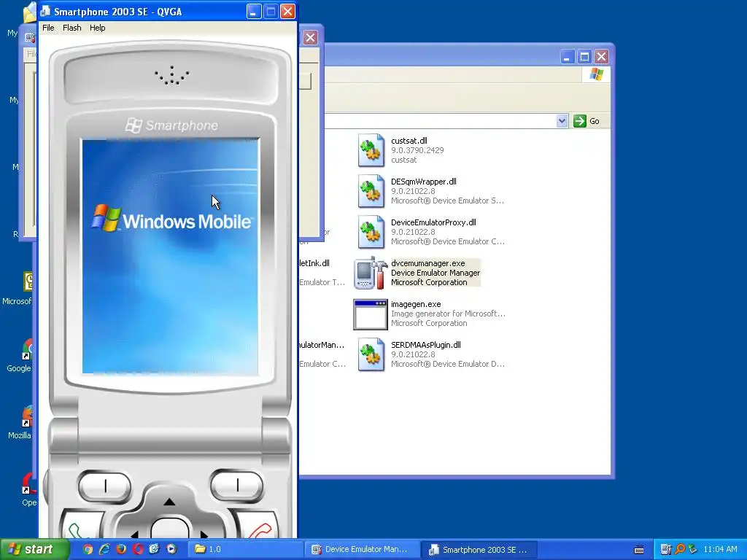Image resolution: width=747 pixels, height=560 pixels.
Task: Select the SERDMAAsPlugin.dll file icon
Action: (371, 354)
